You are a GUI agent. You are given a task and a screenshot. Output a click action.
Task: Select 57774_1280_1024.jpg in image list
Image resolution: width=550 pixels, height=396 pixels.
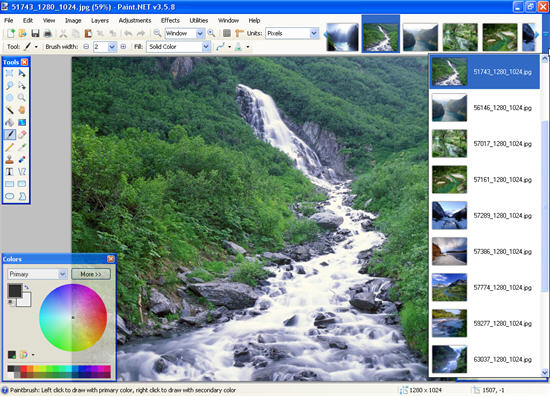click(484, 287)
